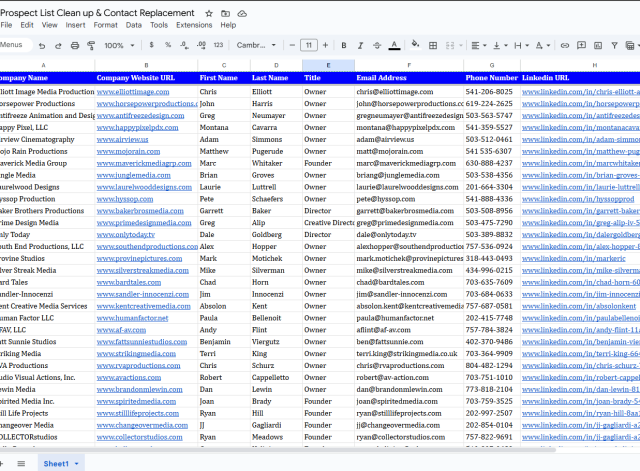This screenshot has width=640, height=471.
Task: Open the text color picker
Action: click(394, 45)
